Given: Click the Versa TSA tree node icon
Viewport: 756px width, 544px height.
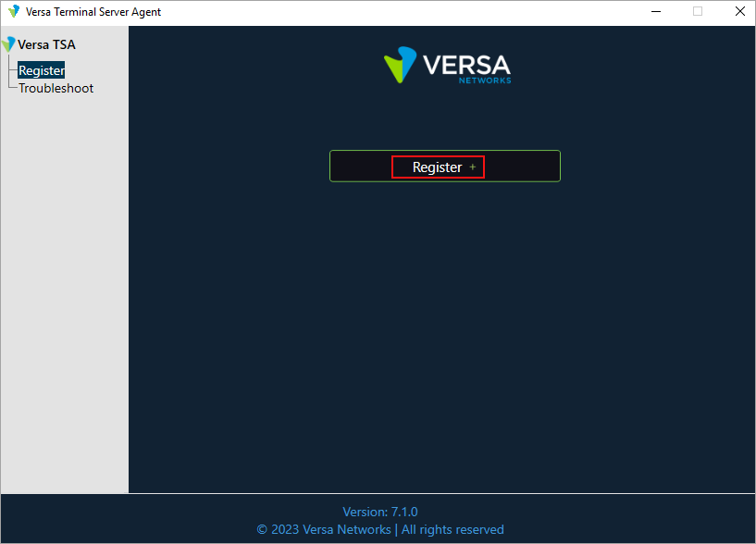Looking at the screenshot, I should tap(9, 44).
